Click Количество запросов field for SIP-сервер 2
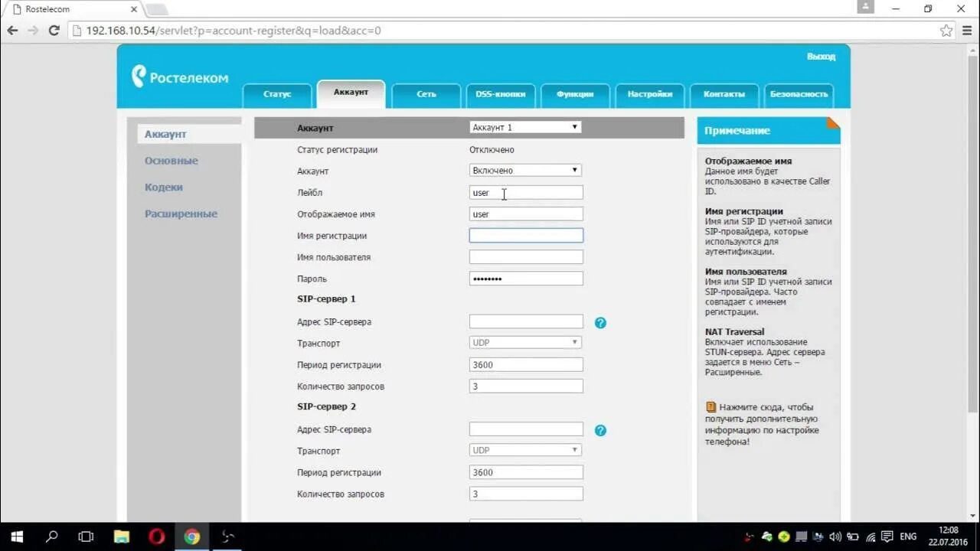The width and height of the screenshot is (980, 551). 526,494
